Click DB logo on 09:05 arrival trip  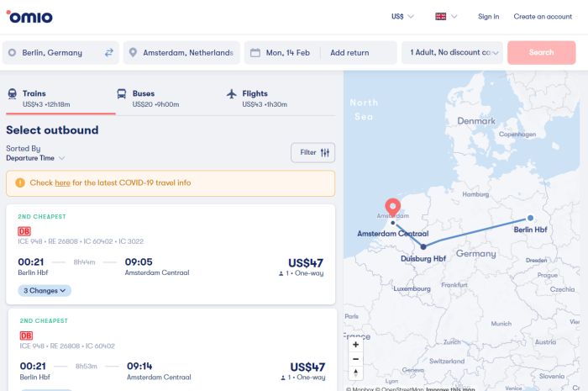(x=24, y=231)
